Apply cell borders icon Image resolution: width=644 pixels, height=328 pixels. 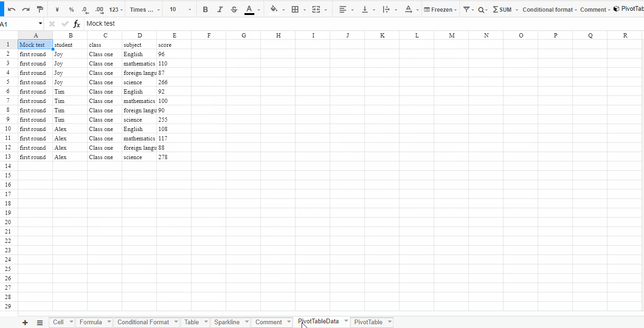(295, 9)
